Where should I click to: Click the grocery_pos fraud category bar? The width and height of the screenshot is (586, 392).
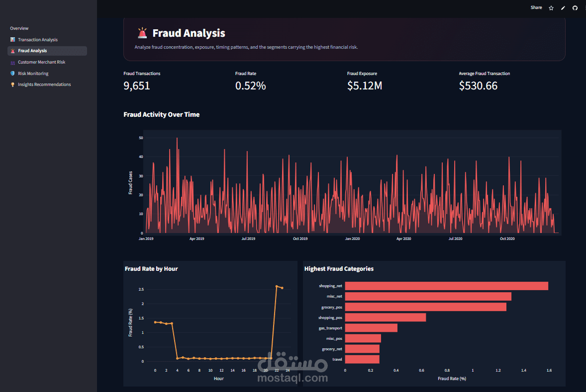(426, 307)
